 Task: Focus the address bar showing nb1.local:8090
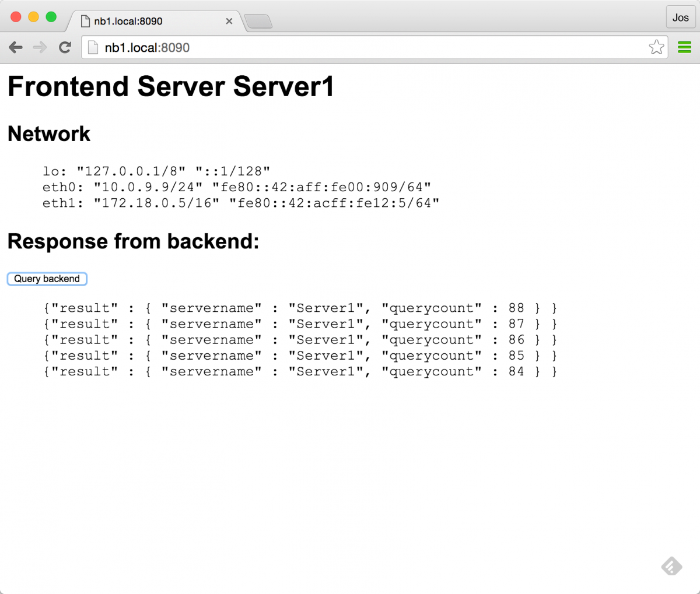coord(373,47)
